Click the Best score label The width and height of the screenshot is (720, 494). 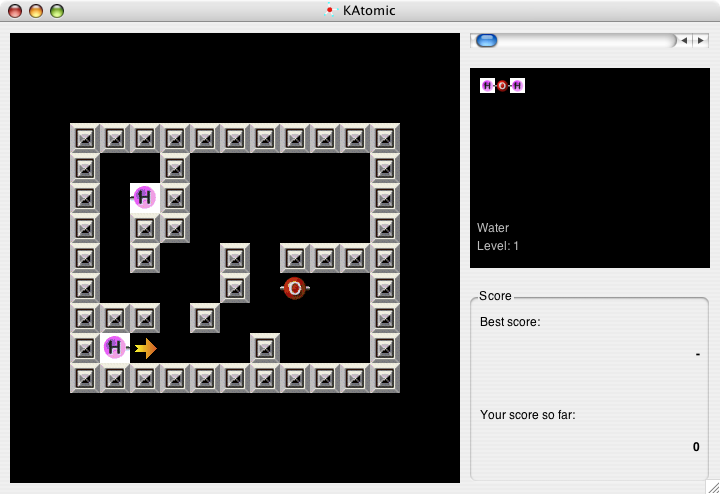click(x=510, y=322)
